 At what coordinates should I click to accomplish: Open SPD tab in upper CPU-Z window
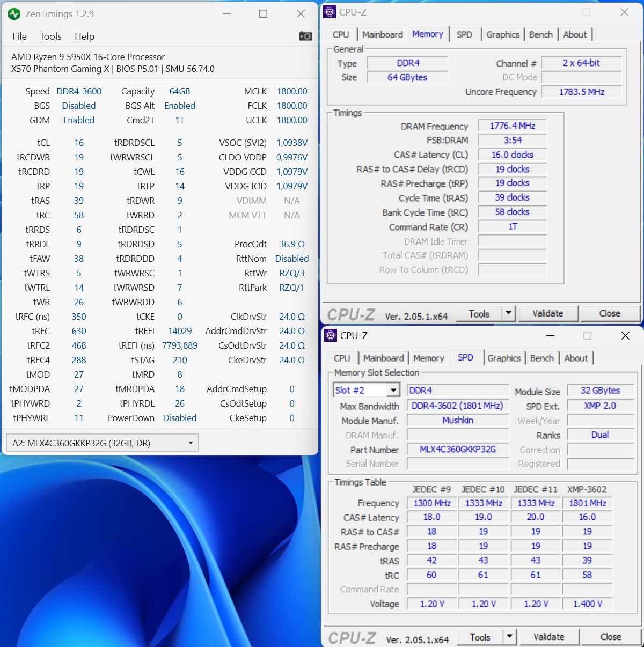click(464, 34)
